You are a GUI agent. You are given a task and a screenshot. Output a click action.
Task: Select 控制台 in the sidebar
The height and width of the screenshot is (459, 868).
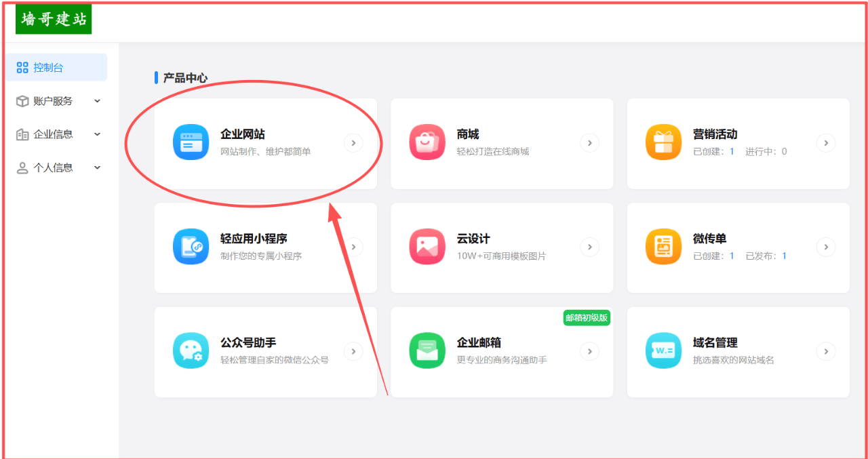(x=49, y=68)
